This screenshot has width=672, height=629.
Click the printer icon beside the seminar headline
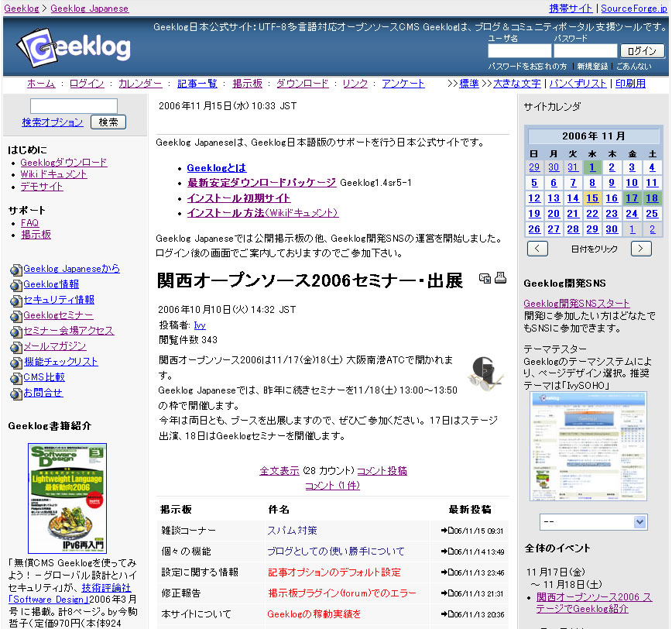tap(500, 278)
